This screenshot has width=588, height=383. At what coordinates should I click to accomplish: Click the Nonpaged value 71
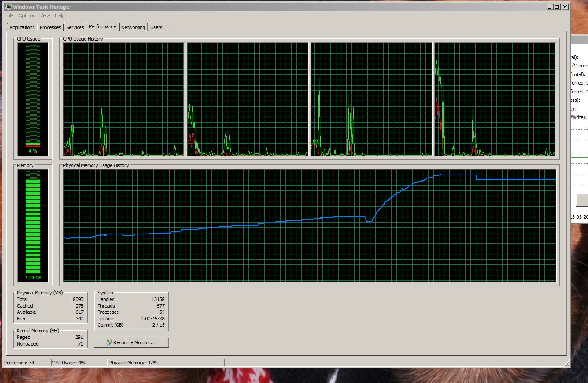coord(81,344)
